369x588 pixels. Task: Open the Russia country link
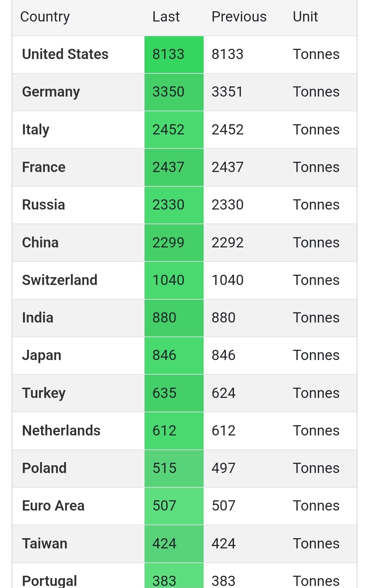tap(43, 205)
